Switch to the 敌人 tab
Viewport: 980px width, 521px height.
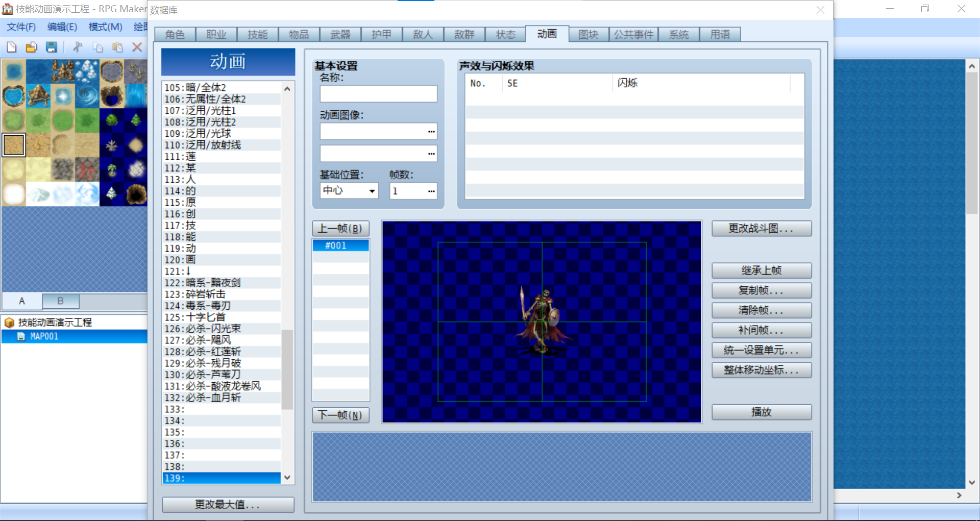(423, 34)
